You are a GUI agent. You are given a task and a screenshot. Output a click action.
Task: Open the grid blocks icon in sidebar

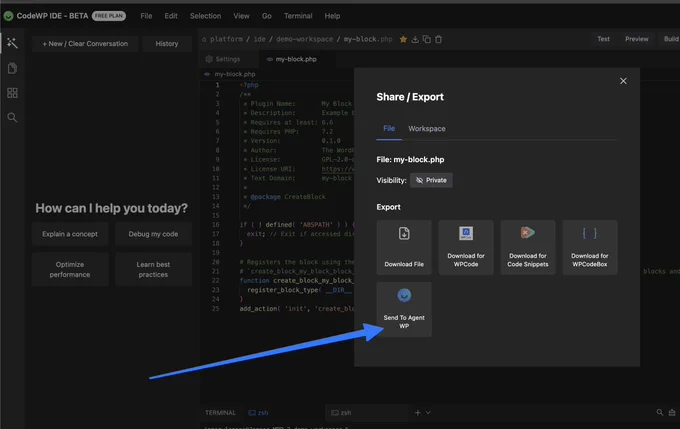coord(12,93)
